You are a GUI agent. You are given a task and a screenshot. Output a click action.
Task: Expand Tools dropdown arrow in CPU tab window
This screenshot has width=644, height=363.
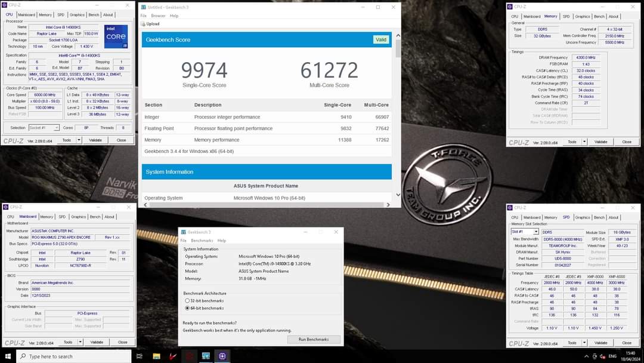coord(79,140)
